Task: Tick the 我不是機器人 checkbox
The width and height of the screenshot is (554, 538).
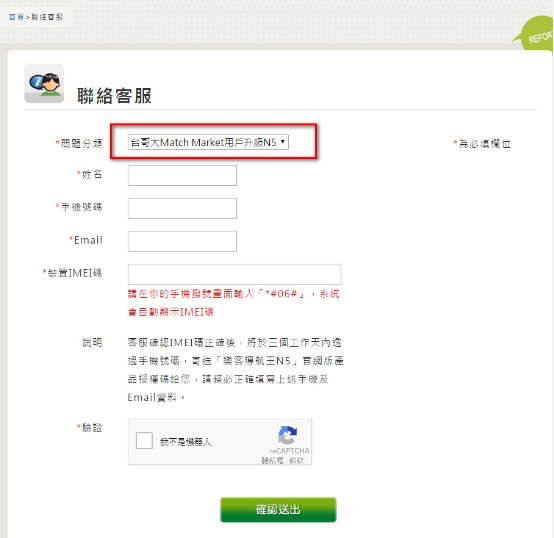Action: click(144, 441)
